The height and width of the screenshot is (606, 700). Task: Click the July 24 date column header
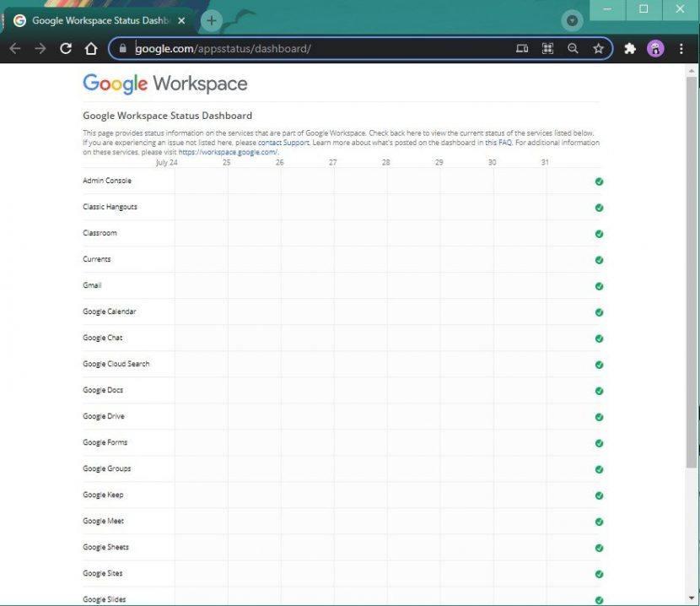click(167, 162)
